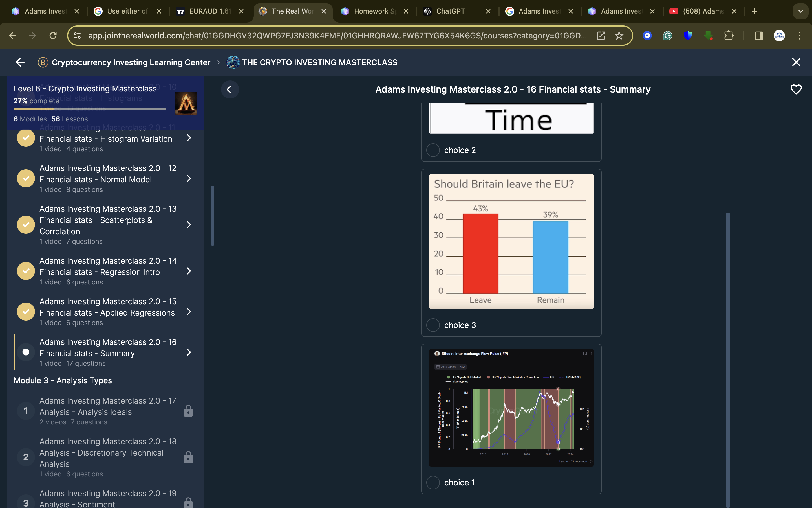This screenshot has height=508, width=812.
Task: Open site information icon in address bar
Action: point(77,36)
